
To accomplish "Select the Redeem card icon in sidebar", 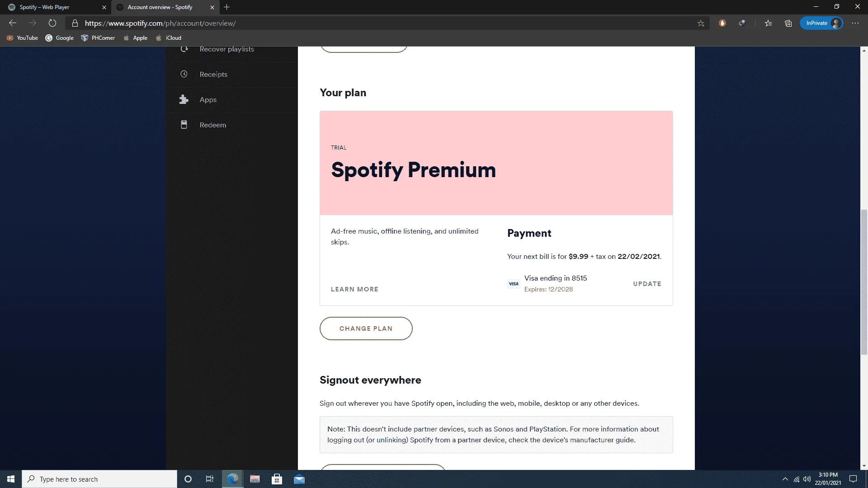I will (184, 125).
